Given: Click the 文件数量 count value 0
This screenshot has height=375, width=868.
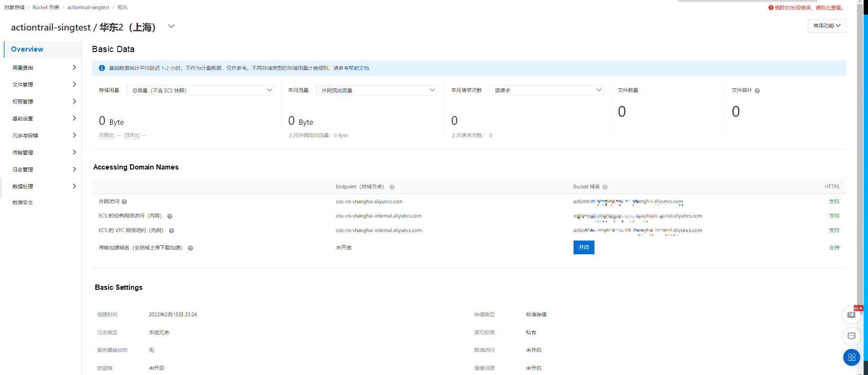Looking at the screenshot, I should click(622, 111).
